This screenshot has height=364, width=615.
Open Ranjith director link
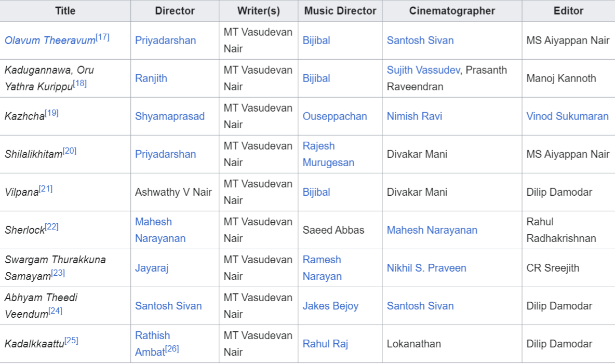click(151, 78)
